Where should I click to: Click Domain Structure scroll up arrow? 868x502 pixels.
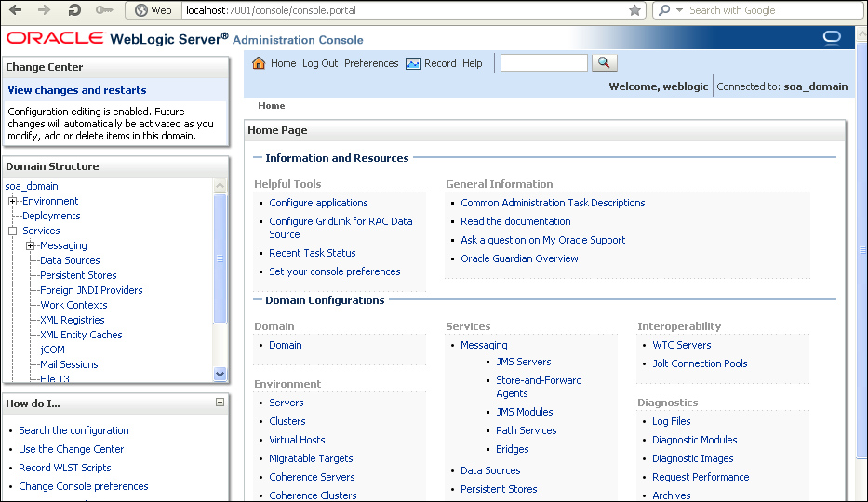pyautogui.click(x=220, y=185)
